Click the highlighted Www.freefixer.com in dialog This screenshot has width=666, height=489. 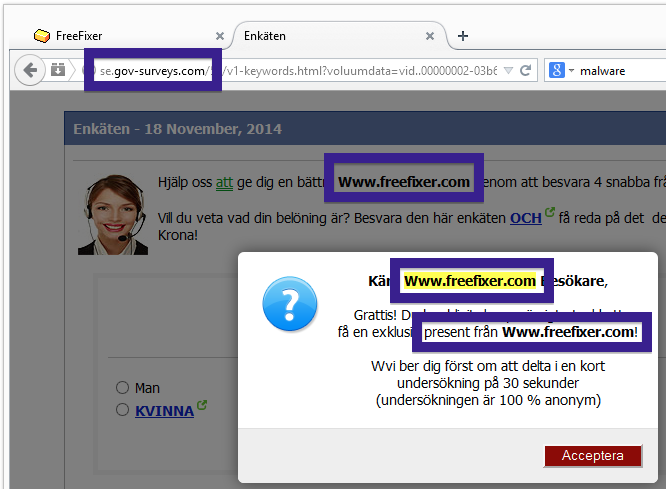pyautogui.click(x=469, y=281)
